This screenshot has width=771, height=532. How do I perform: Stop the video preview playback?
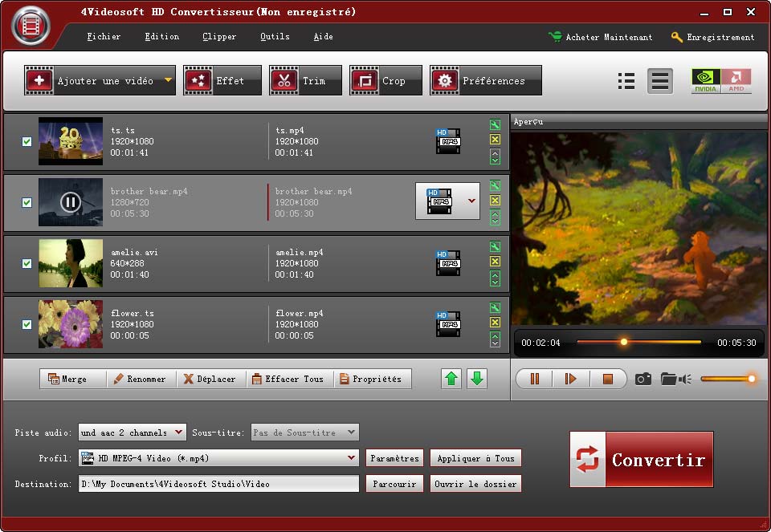608,379
